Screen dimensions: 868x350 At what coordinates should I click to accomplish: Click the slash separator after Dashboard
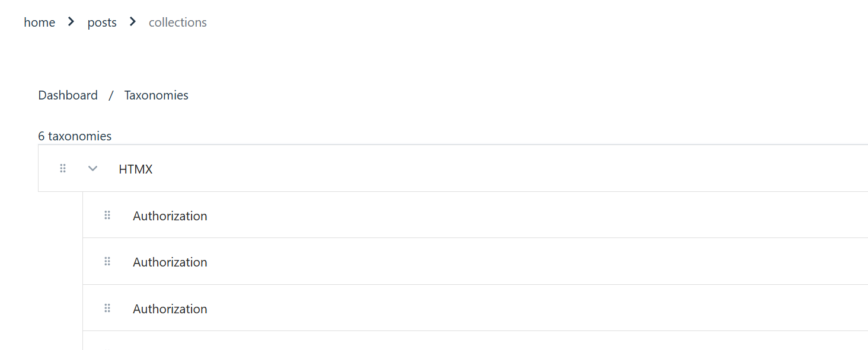point(111,95)
